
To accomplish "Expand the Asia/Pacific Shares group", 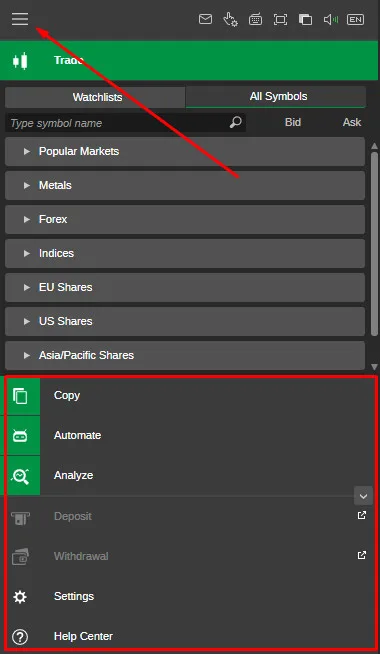I will pos(185,355).
